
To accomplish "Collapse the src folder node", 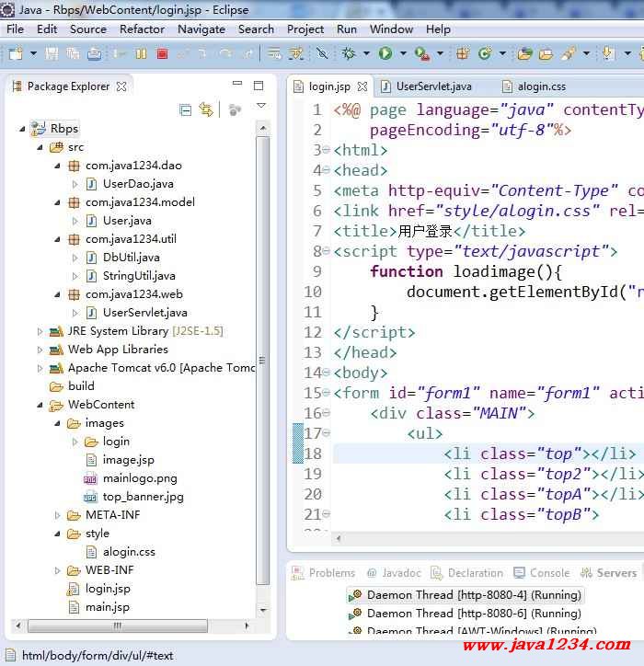I will click(x=40, y=147).
